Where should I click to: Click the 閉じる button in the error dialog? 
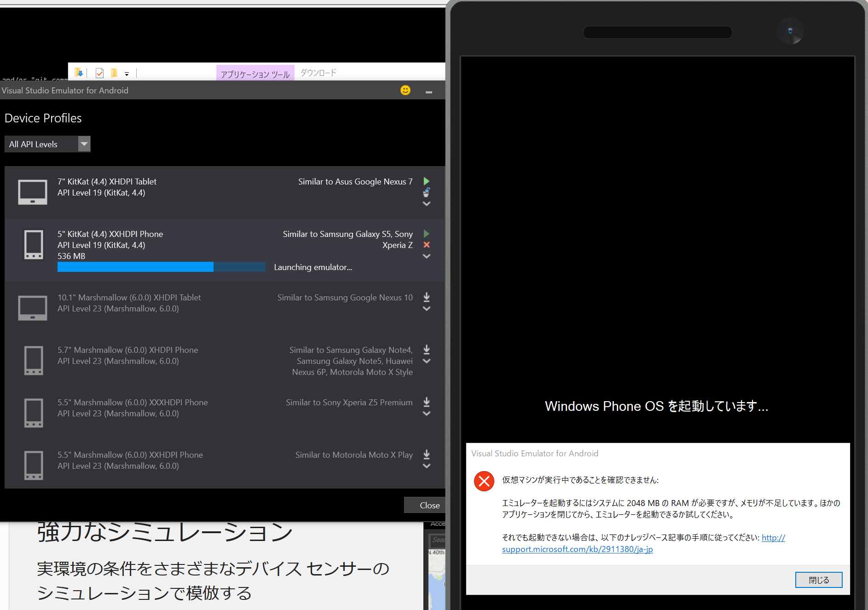(x=819, y=580)
